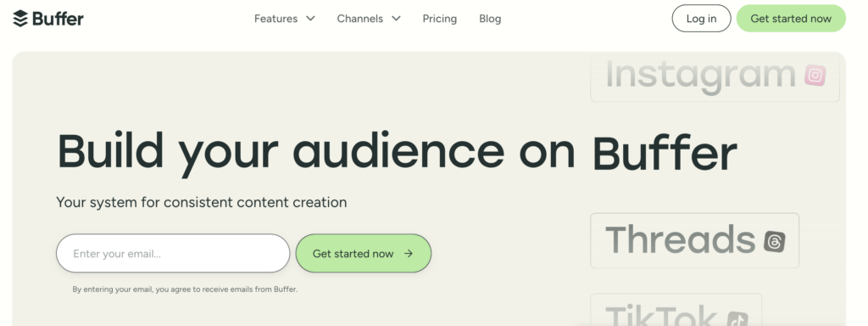Click the Threads icon in channel card
The width and height of the screenshot is (868, 326).
775,241
